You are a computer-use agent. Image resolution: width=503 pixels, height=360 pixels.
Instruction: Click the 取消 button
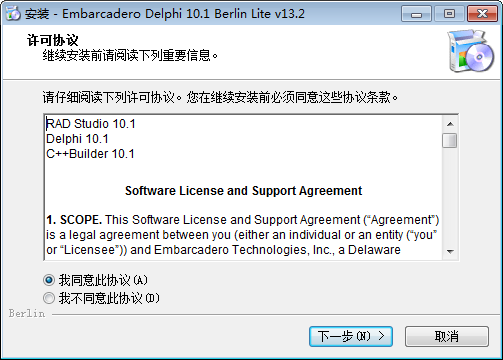[x=447, y=336]
